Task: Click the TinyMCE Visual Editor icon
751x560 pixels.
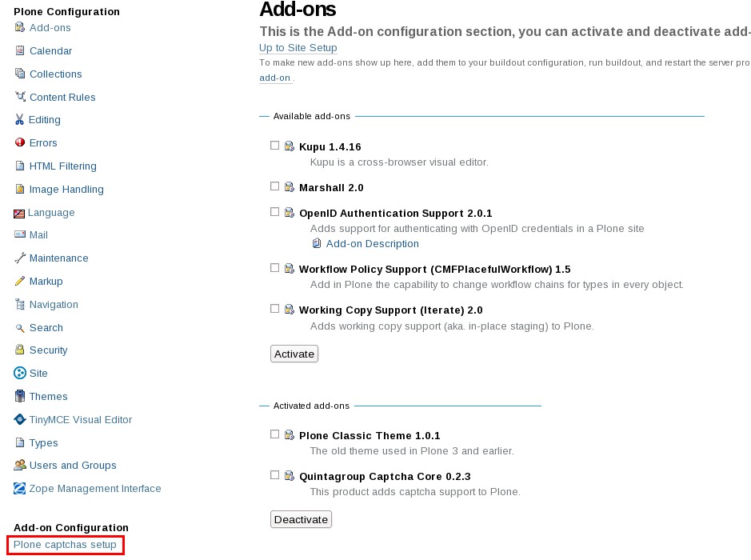Action: pyautogui.click(x=20, y=420)
